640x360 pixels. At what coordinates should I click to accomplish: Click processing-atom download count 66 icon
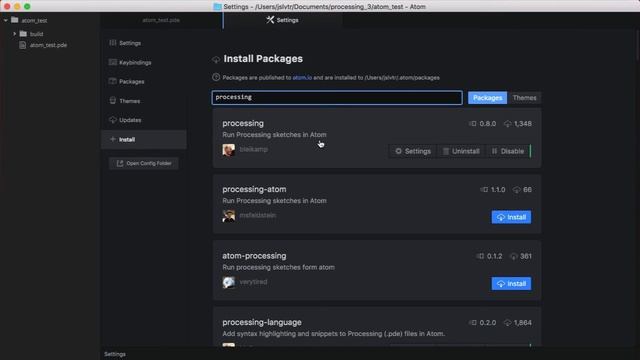[x=517, y=190]
